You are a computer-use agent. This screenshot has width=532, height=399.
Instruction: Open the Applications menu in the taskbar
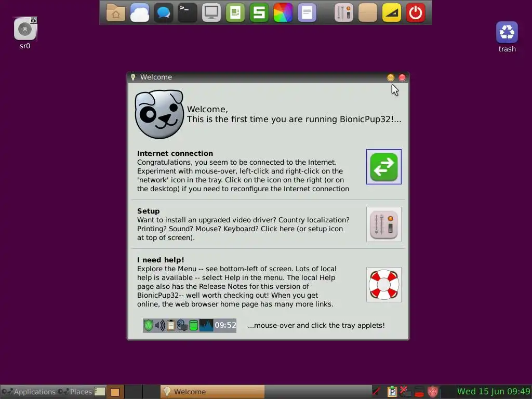tap(29, 392)
